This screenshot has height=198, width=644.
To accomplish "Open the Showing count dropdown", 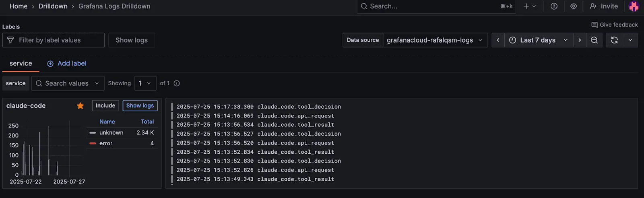I will pos(145,83).
